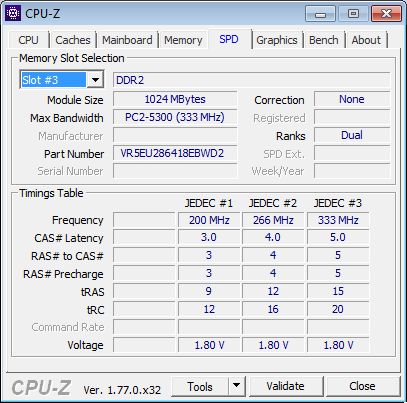
Task: Click the part number VR5EU286418EBWD2
Action: click(x=175, y=153)
